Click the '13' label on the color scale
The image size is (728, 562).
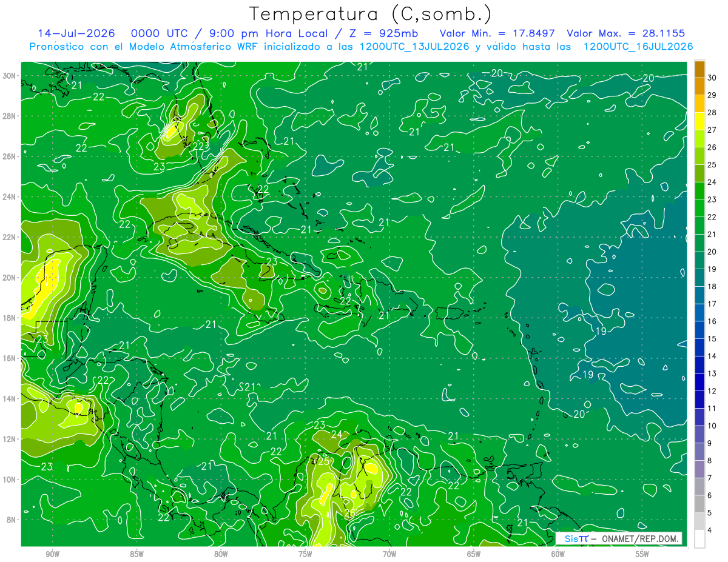click(x=712, y=373)
